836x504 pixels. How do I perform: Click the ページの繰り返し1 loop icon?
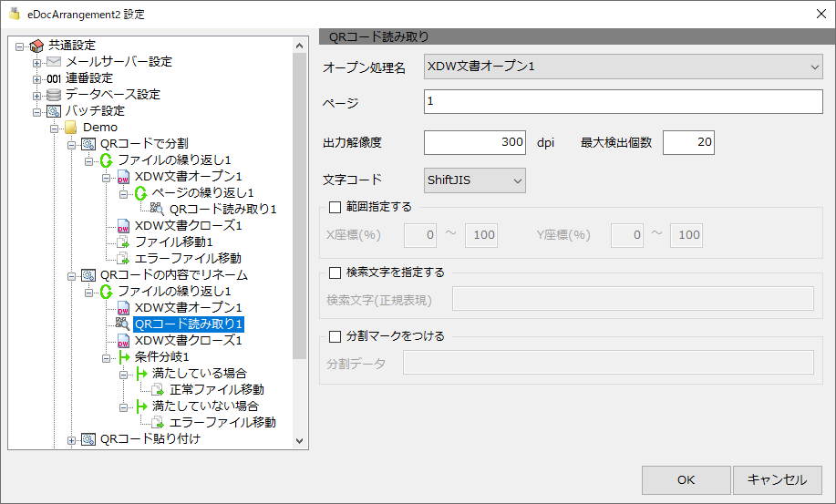click(x=140, y=193)
